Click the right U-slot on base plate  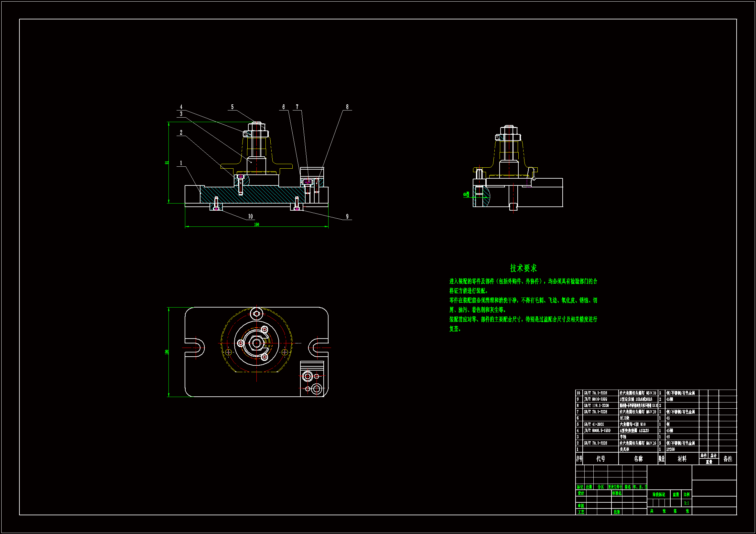318,347
